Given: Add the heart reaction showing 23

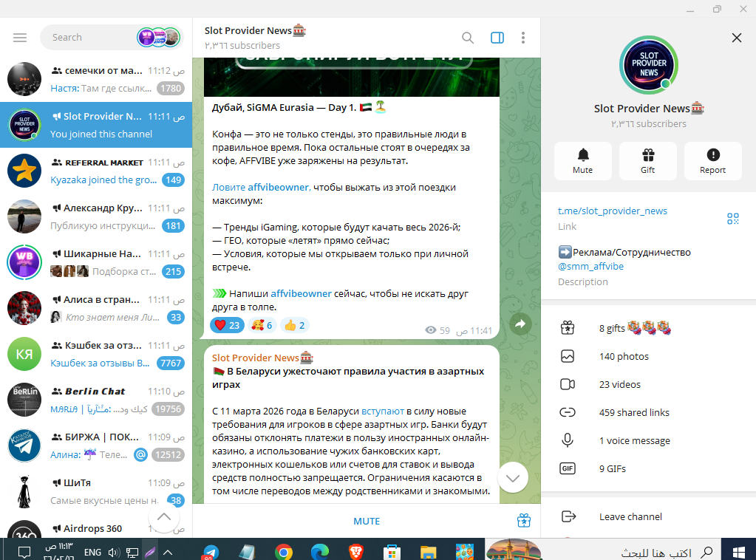Looking at the screenshot, I should click(227, 325).
